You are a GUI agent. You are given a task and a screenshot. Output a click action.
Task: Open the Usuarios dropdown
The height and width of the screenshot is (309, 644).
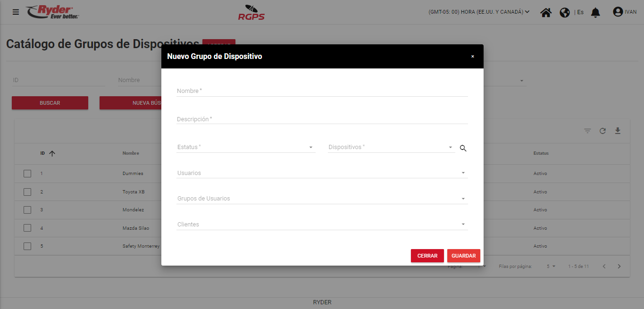[322, 173]
